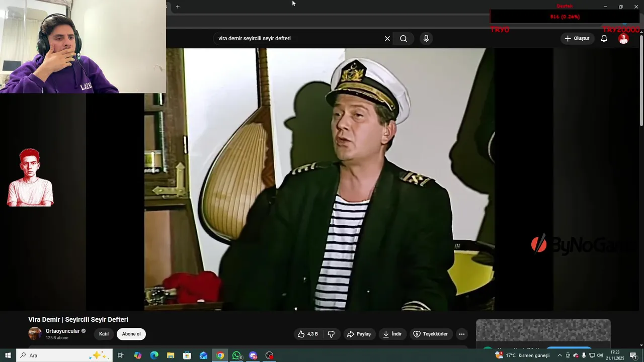Clear the YouTube search query
This screenshot has width=644, height=362.
point(387,39)
